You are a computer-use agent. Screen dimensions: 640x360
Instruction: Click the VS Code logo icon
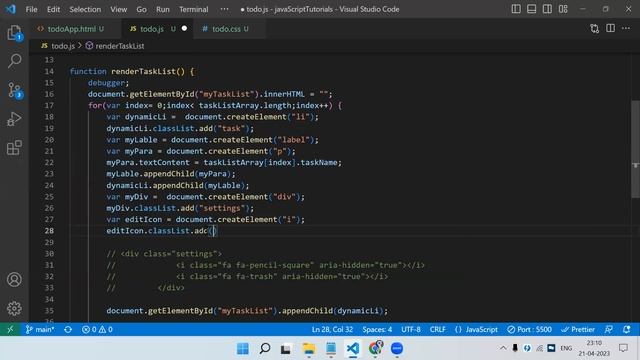point(11,9)
